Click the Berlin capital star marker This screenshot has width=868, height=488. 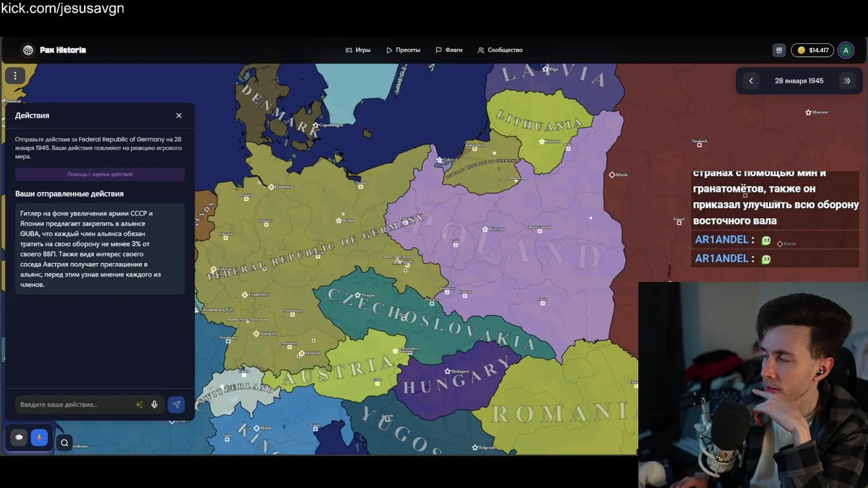click(x=339, y=220)
